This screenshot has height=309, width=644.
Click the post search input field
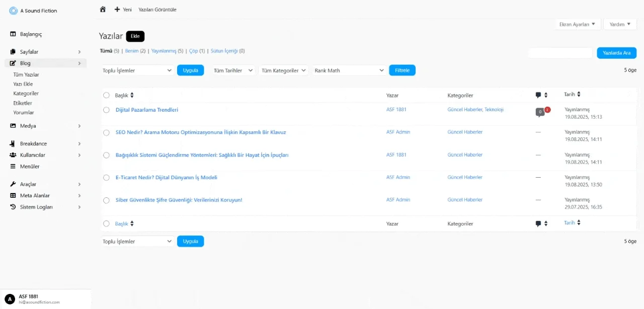[x=560, y=53]
